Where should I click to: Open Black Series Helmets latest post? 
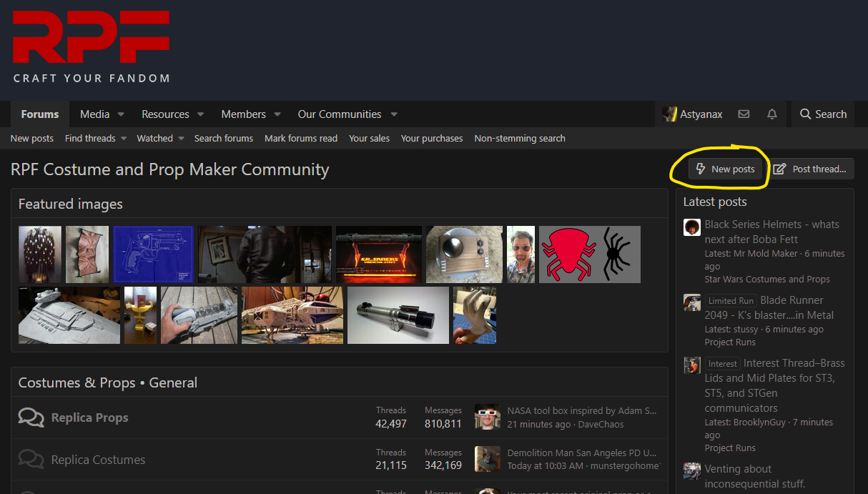point(771,232)
